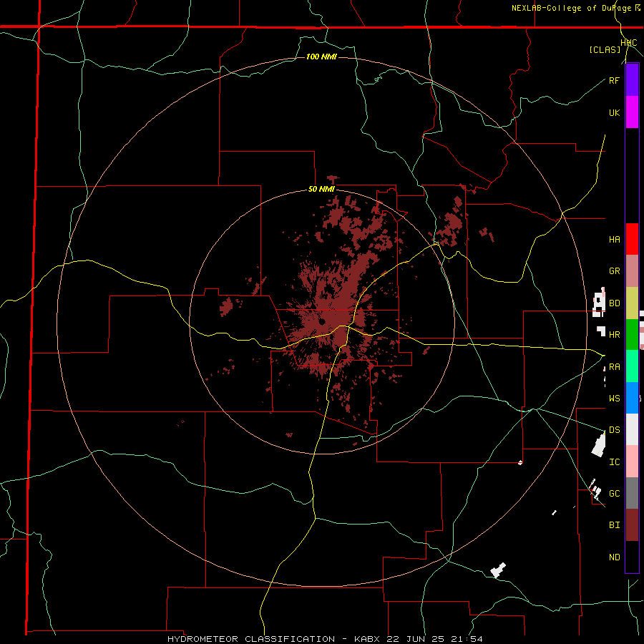Click the NEXLAB-College of DuPage credit text
Image resolution: width=644 pixels, height=644 pixels.
tap(572, 8)
